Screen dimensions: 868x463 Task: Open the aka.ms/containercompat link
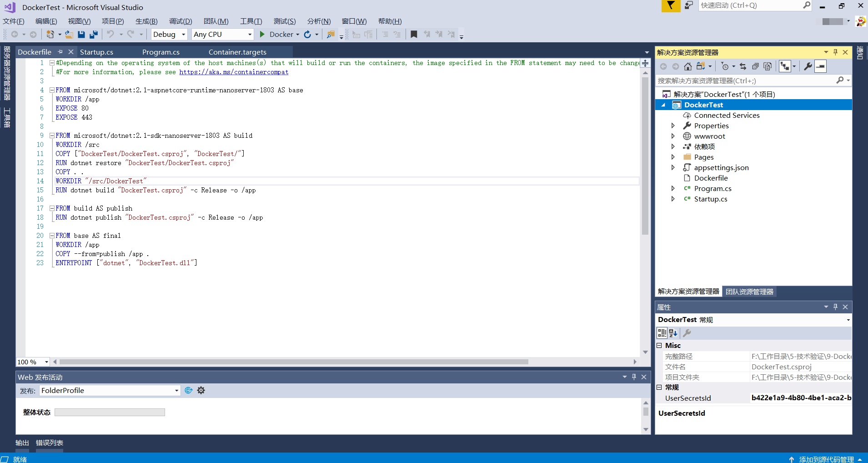tap(234, 72)
